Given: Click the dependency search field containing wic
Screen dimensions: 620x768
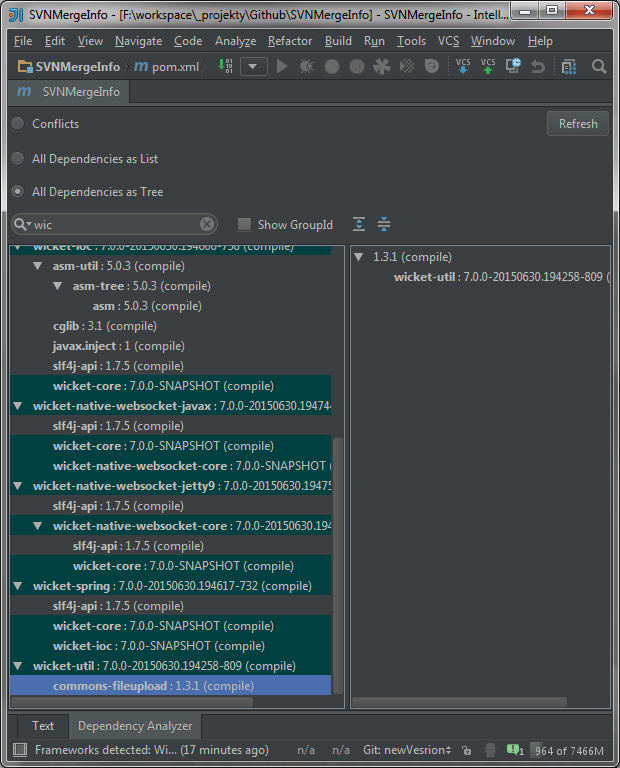Looking at the screenshot, I should point(115,224).
